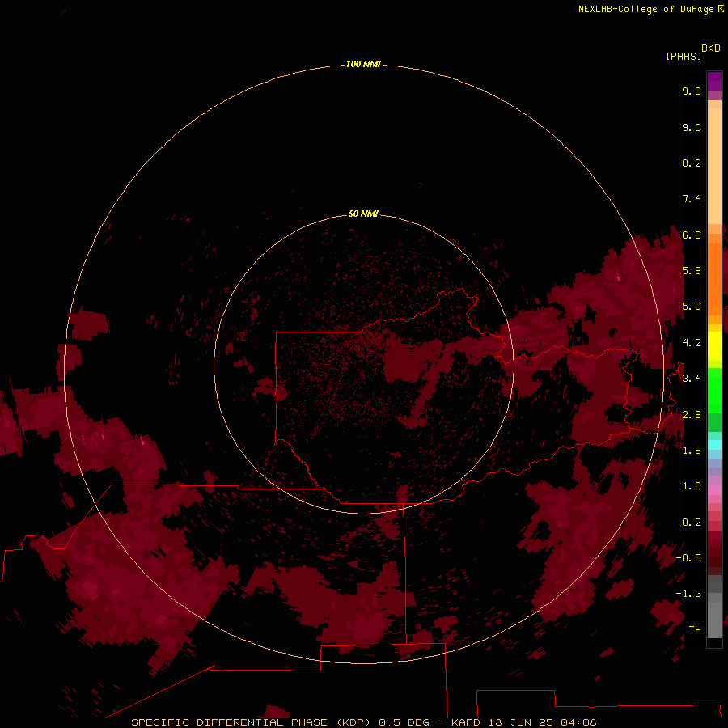Click the -0.5 value on the color scale

[688, 558]
